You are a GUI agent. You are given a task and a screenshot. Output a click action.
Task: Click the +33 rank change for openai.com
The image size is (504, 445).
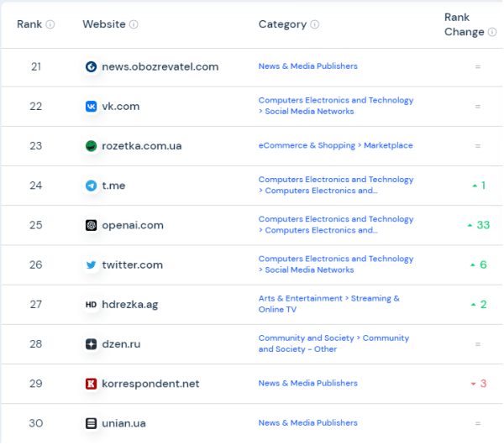[x=477, y=225]
